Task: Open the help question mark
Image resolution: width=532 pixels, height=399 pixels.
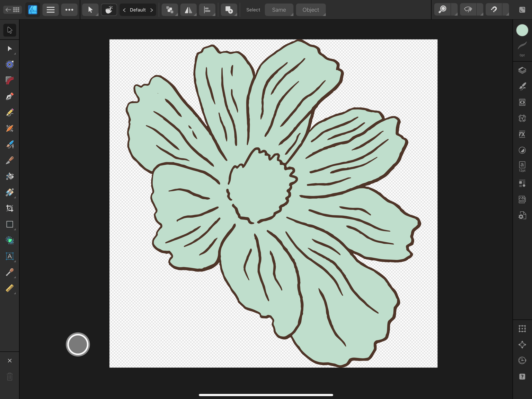Action: [522, 376]
